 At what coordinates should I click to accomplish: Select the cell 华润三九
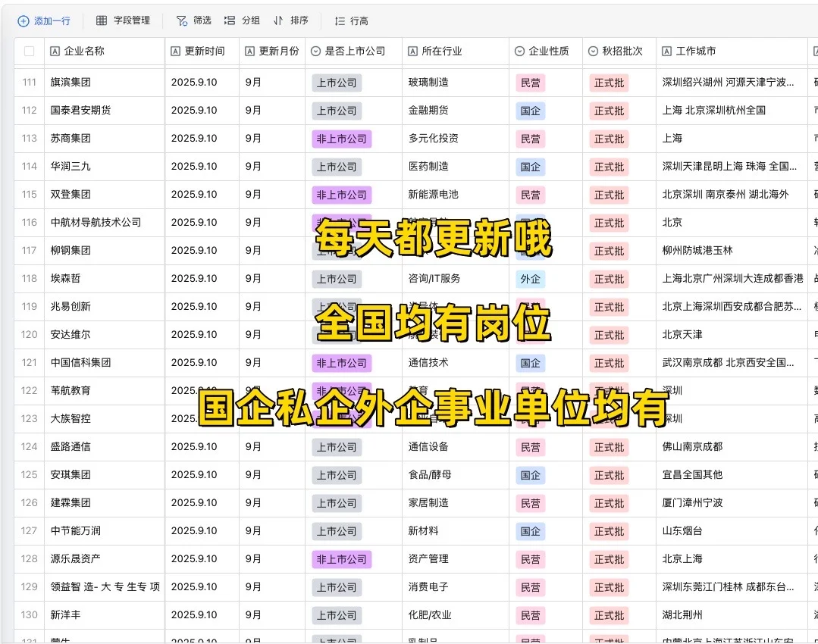(x=105, y=167)
